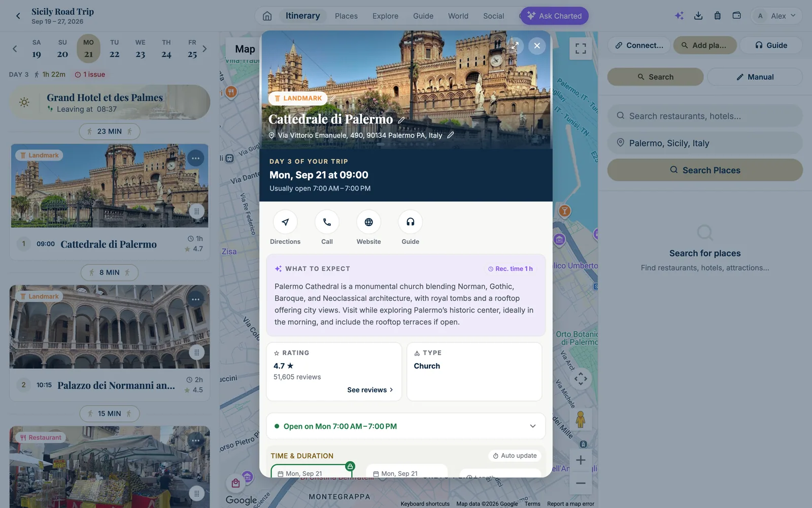The width and height of the screenshot is (812, 508).
Task: Edit the address with the pencil icon
Action: pyautogui.click(x=450, y=135)
